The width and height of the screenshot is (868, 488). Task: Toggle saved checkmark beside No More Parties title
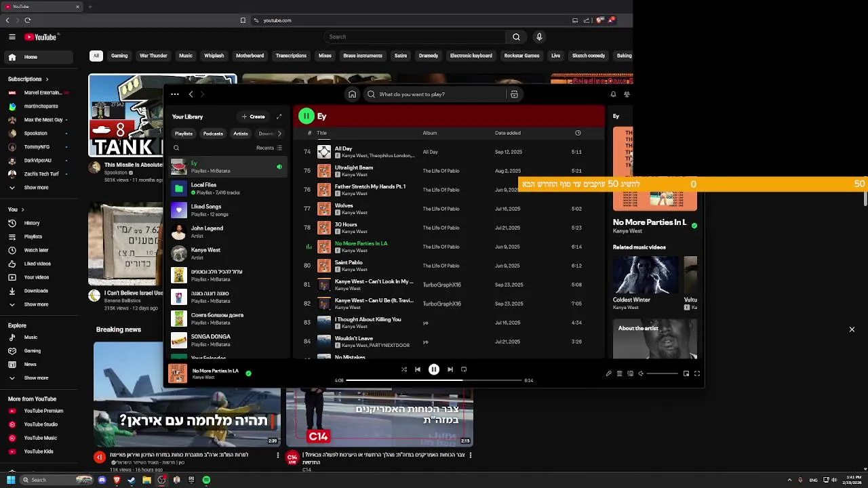click(x=694, y=225)
